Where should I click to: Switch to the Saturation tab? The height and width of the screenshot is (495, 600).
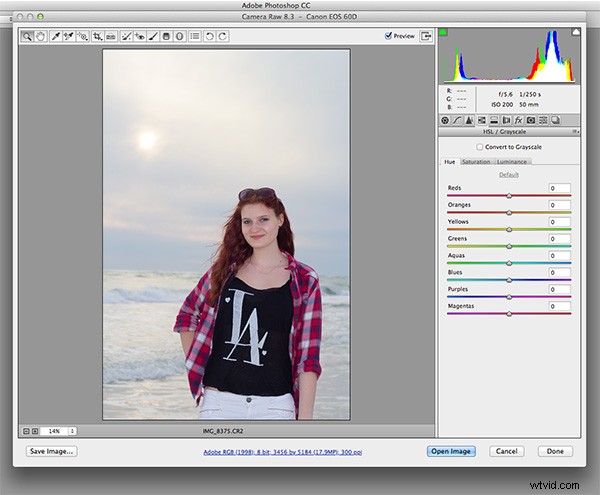point(476,161)
